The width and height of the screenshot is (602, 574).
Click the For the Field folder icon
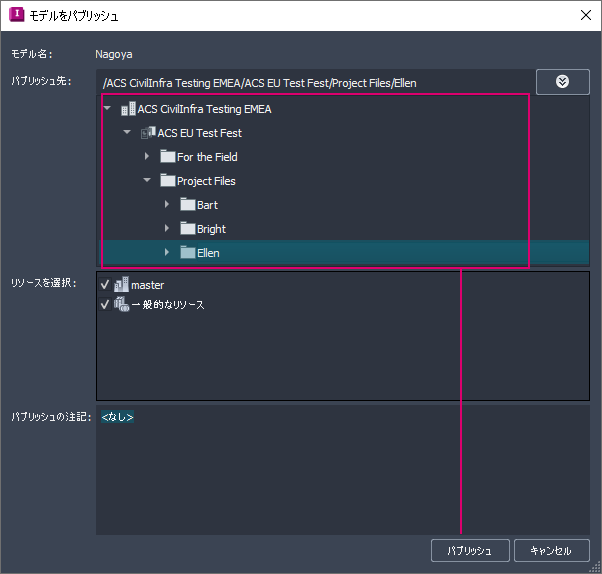pos(168,157)
